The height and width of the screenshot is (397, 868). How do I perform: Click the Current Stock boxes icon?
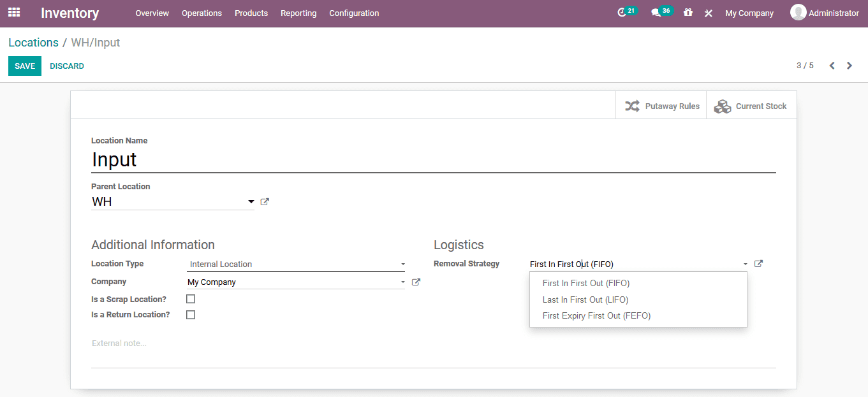pos(723,106)
